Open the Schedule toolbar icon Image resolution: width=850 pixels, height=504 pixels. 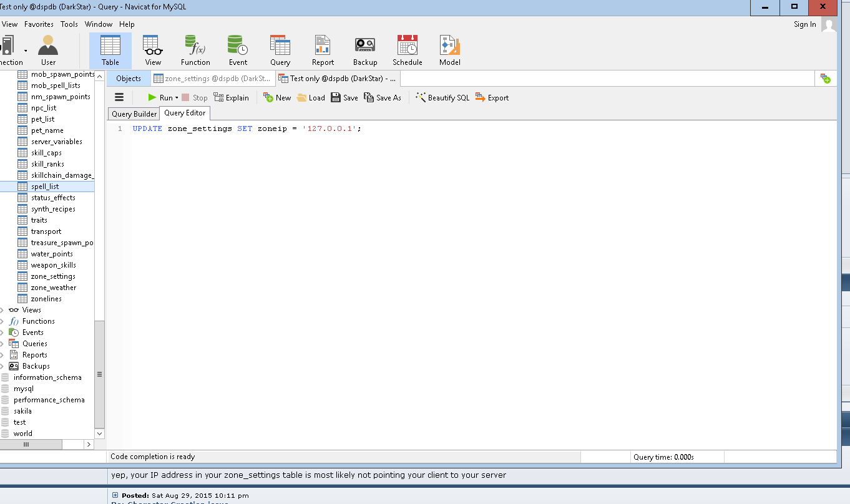click(408, 51)
